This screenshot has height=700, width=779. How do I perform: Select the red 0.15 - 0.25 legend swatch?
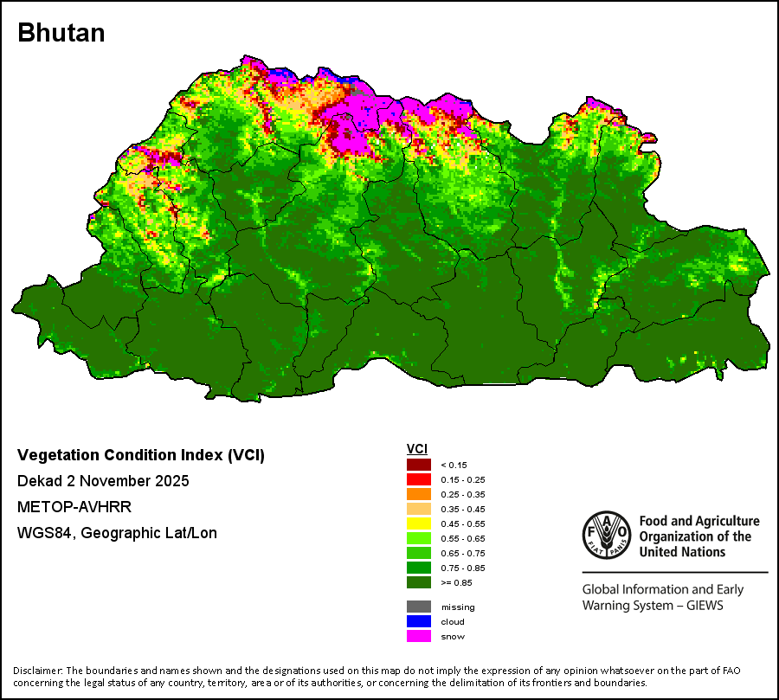tap(419, 479)
